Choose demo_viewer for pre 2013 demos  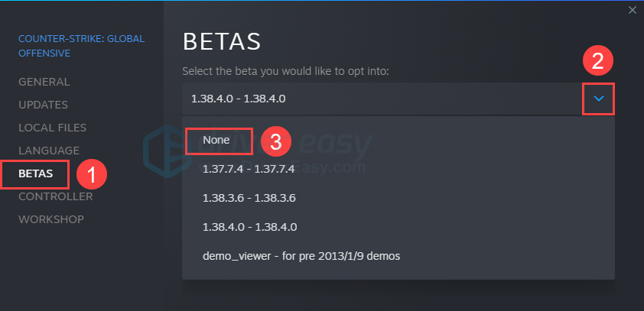301,256
